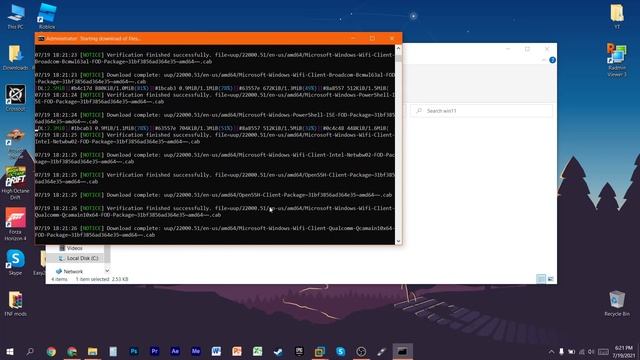The image size is (640, 360).
Task: Open Microsoft Word from the taskbar
Action: pos(216,351)
